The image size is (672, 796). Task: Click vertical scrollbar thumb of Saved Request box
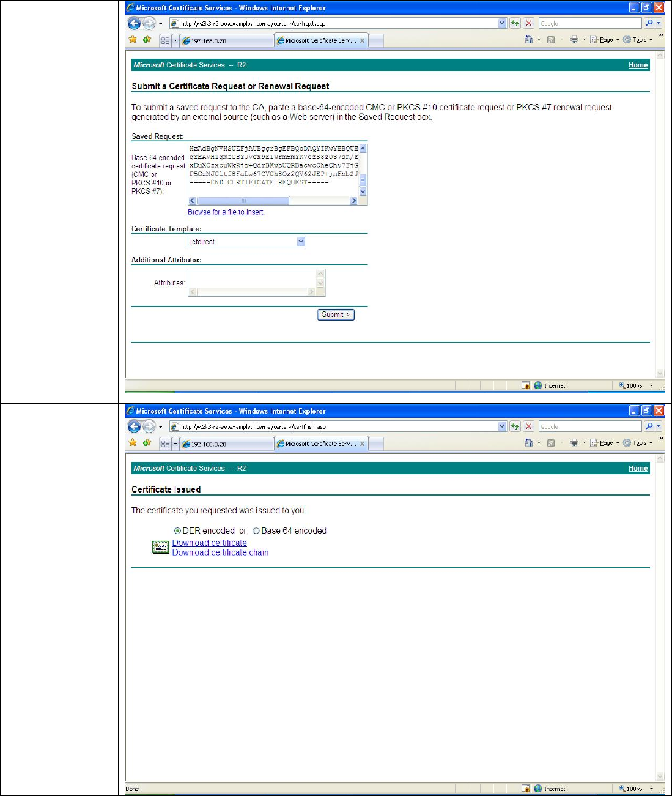click(x=363, y=180)
